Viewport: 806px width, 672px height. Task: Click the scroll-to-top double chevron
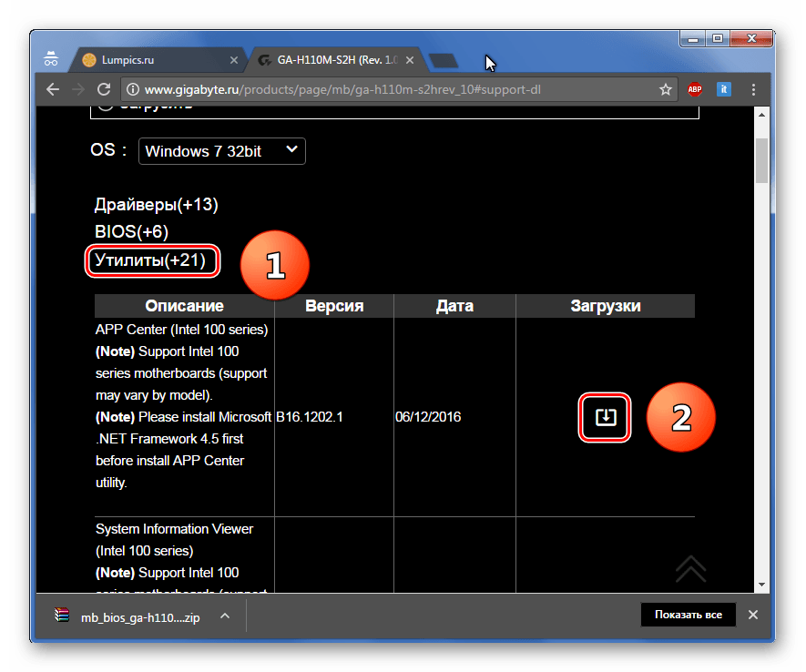pyautogui.click(x=691, y=569)
